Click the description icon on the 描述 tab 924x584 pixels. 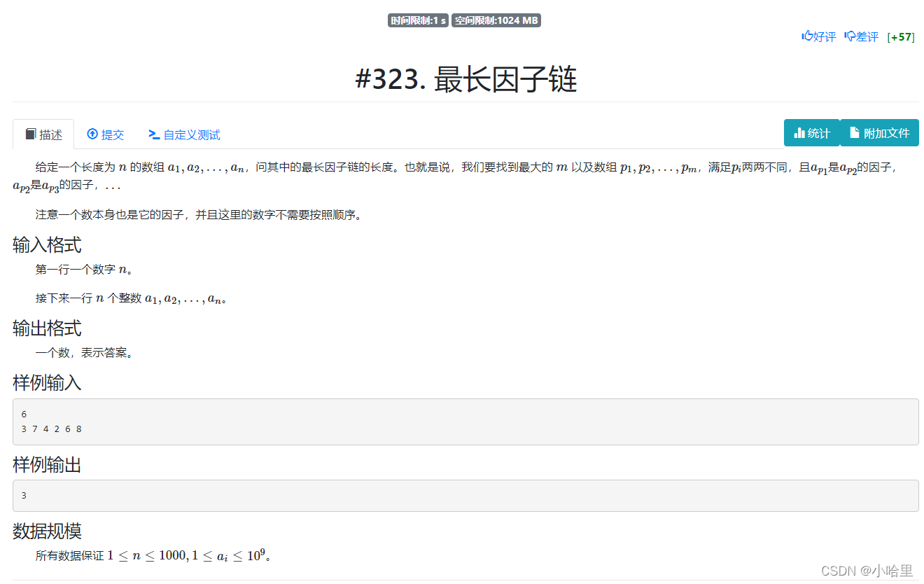pos(31,134)
